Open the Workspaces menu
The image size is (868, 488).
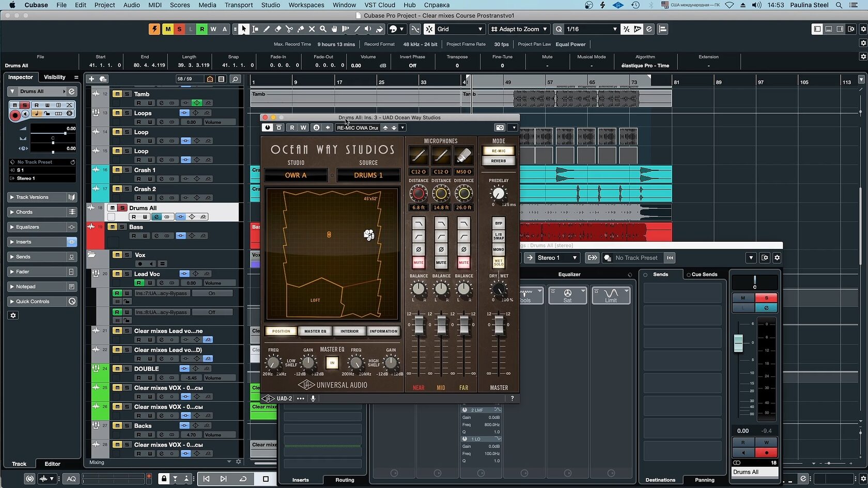pyautogui.click(x=306, y=5)
